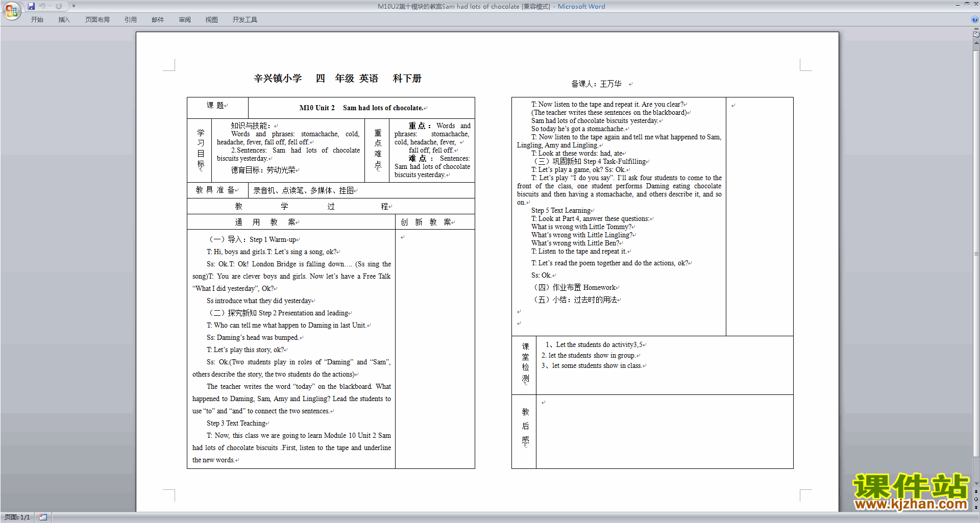The width and height of the screenshot is (980, 523).
Task: Open the Customize Quick Access Toolbar dropdown
Action: pos(73,6)
